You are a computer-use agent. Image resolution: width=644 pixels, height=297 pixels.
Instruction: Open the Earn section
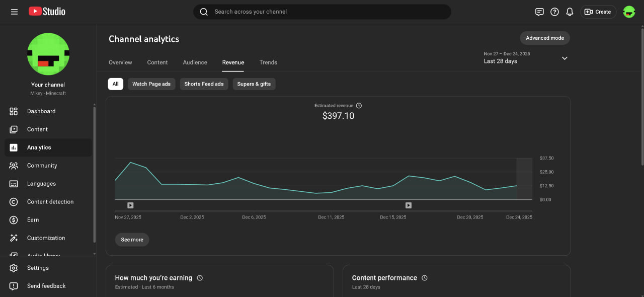click(x=33, y=220)
